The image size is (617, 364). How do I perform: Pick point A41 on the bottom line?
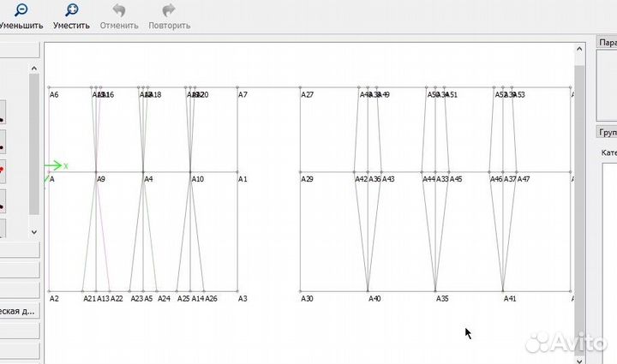tap(504, 292)
